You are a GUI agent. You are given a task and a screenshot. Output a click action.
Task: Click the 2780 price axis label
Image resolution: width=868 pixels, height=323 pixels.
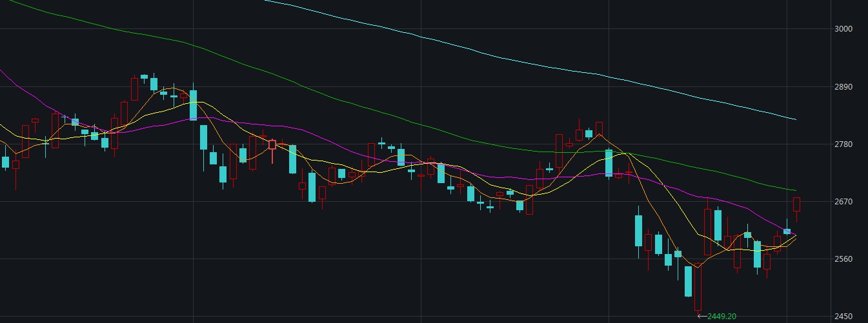(x=844, y=144)
